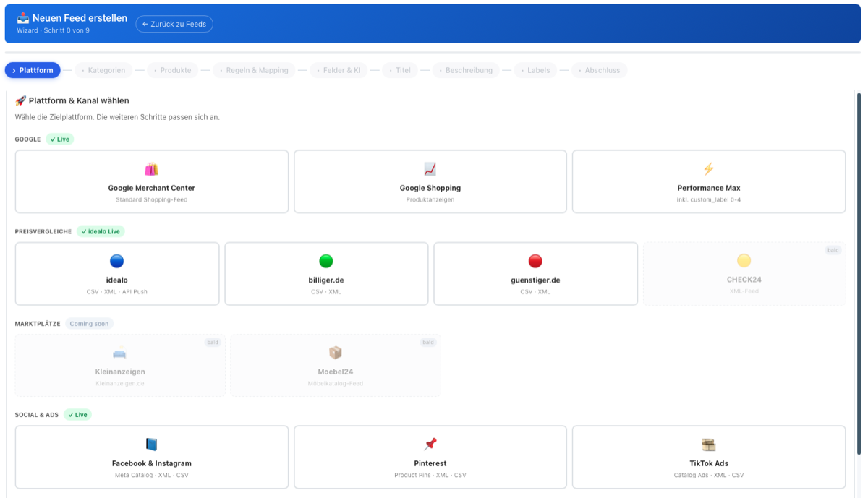Click the bald tag on Kleinanzeigen card
This screenshot has width=868, height=498.
[x=213, y=342]
